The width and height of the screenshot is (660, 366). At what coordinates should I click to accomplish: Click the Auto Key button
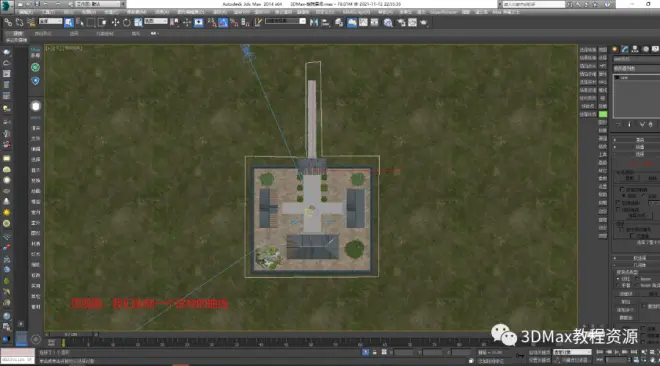click(x=539, y=352)
